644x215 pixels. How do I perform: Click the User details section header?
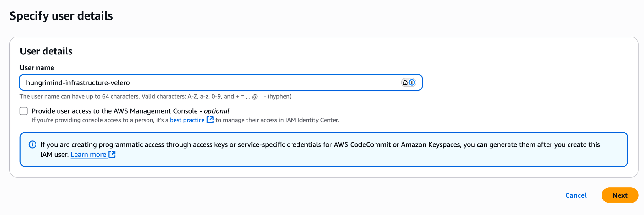click(46, 51)
